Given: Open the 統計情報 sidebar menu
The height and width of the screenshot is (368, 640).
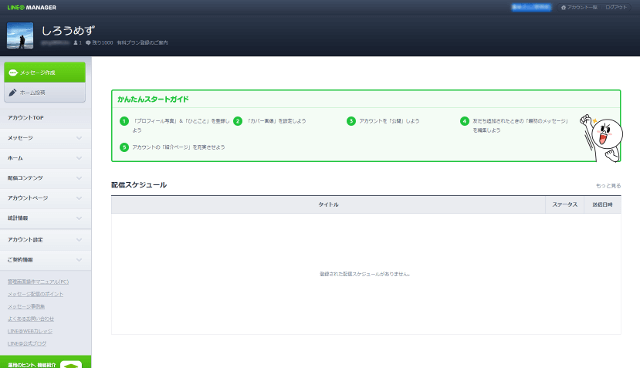Looking at the screenshot, I should point(46,218).
